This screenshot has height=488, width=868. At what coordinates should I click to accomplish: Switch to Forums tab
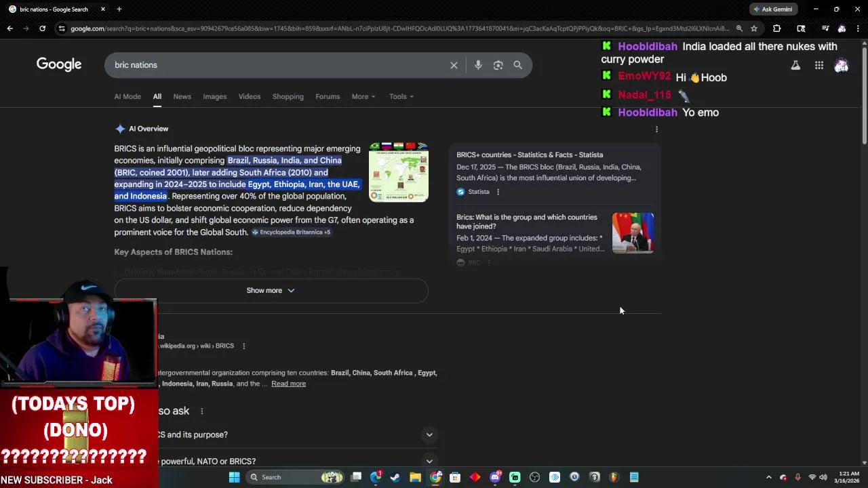(x=328, y=96)
